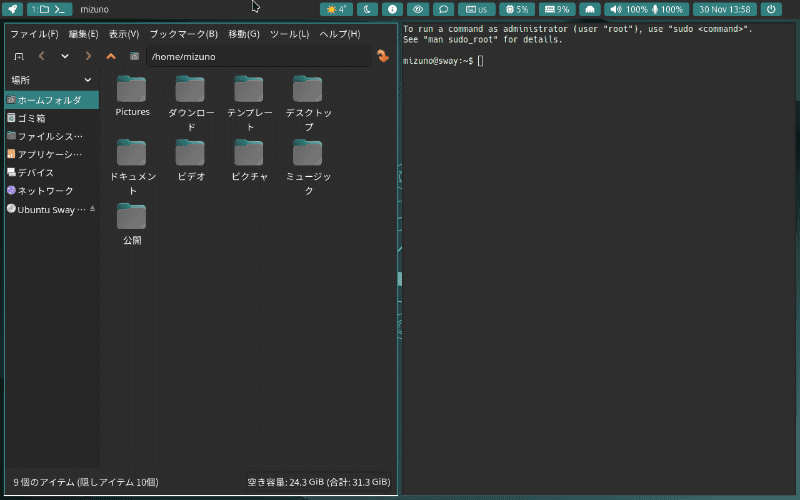
Task: Expand the 場所 side pane dropdown
Action: click(88, 80)
